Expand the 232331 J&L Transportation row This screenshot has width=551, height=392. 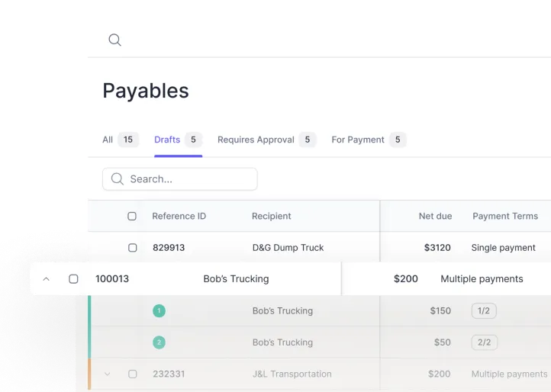pos(107,374)
